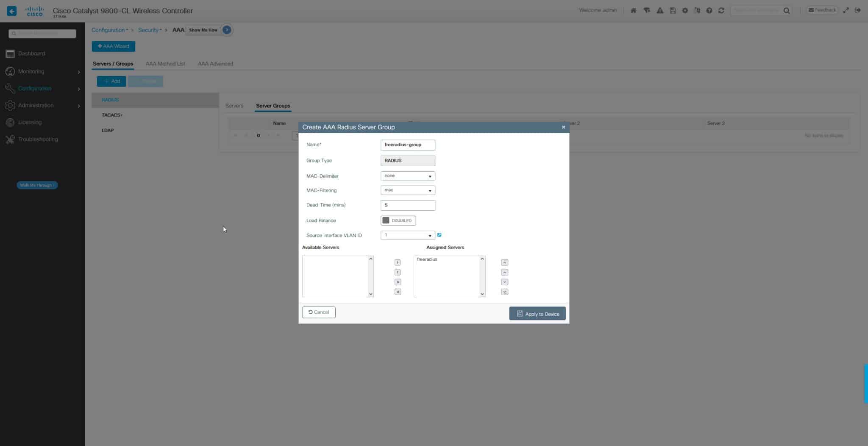The image size is (868, 446).
Task: Select the Server Groups sub-tab
Action: pyautogui.click(x=273, y=106)
